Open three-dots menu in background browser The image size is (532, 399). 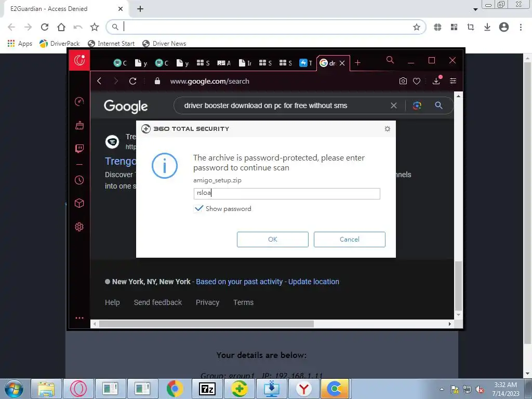521,27
